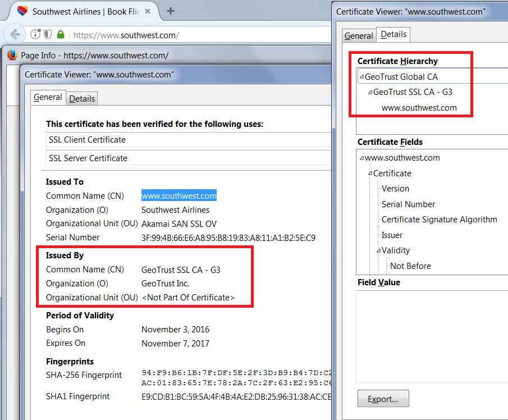Screen dimensions: 508x420
Task: Select the Certificate Signature Algorithm field
Action: point(439,220)
